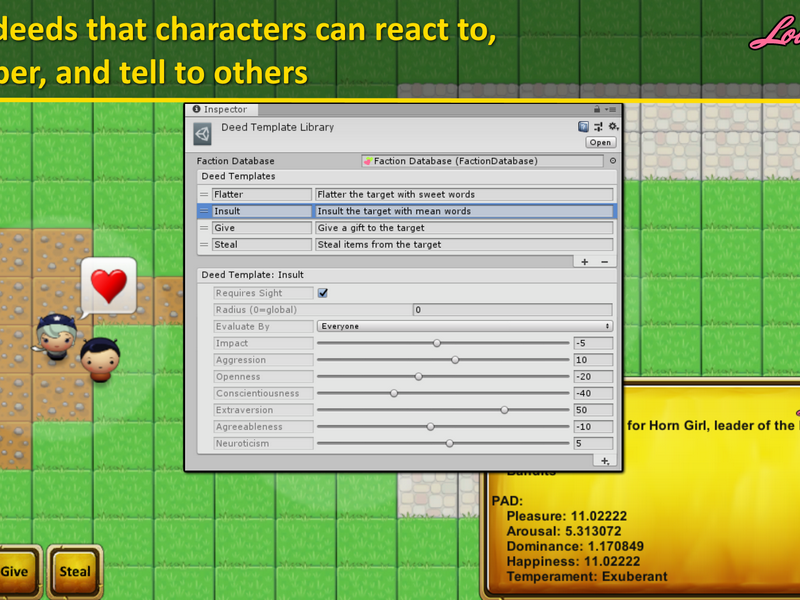Click the Neuroticism slider handle
This screenshot has height=600, width=800.
point(449,443)
